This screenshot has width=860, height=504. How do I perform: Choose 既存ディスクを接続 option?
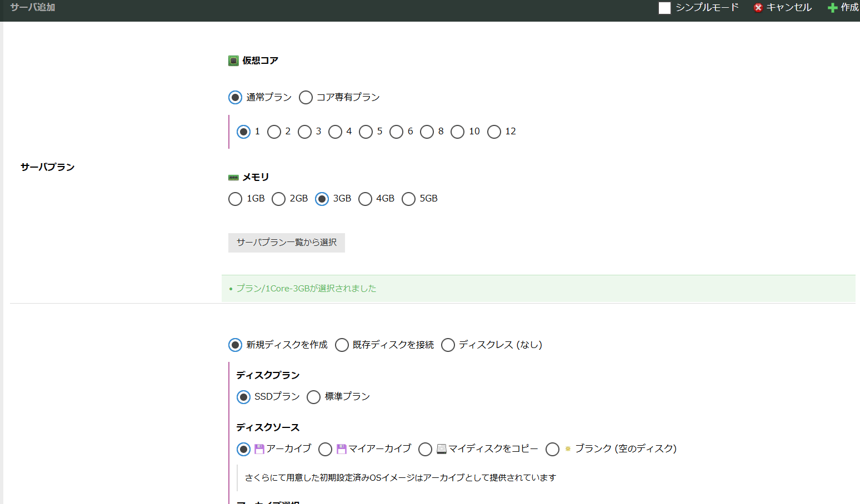[x=342, y=345]
